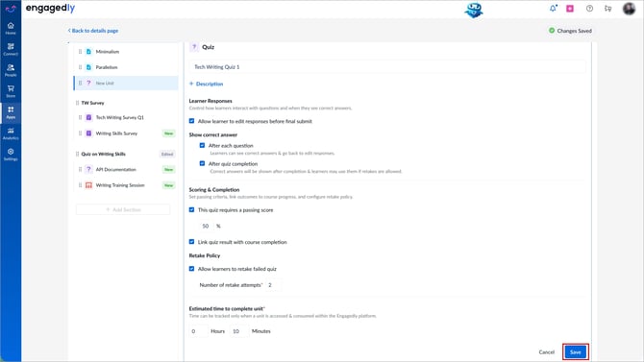Open the Analytics sidebar item
This screenshot has width=644, height=362.
pyautogui.click(x=11, y=133)
